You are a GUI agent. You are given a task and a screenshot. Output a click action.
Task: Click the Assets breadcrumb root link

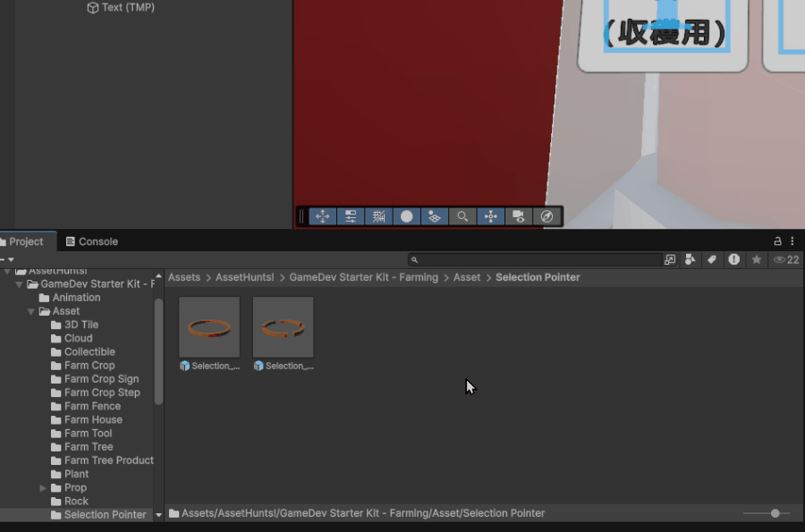point(184,277)
